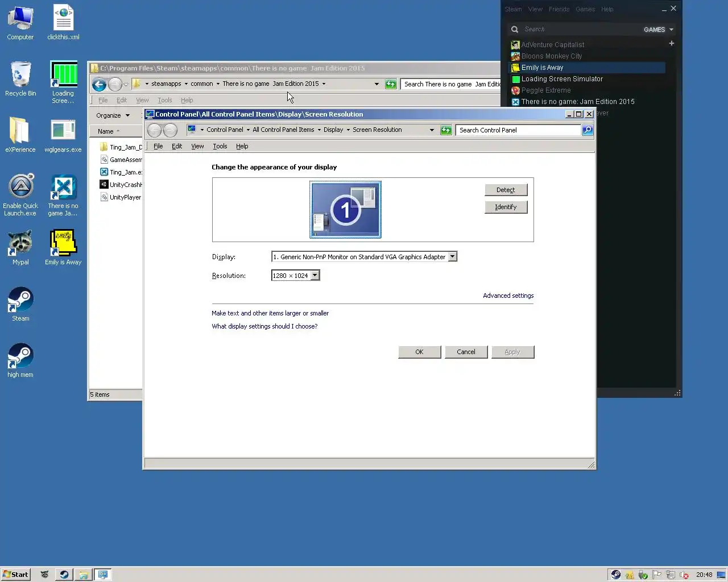Select wglgears.exe desktop icon
The width and height of the screenshot is (728, 582).
[x=63, y=135]
